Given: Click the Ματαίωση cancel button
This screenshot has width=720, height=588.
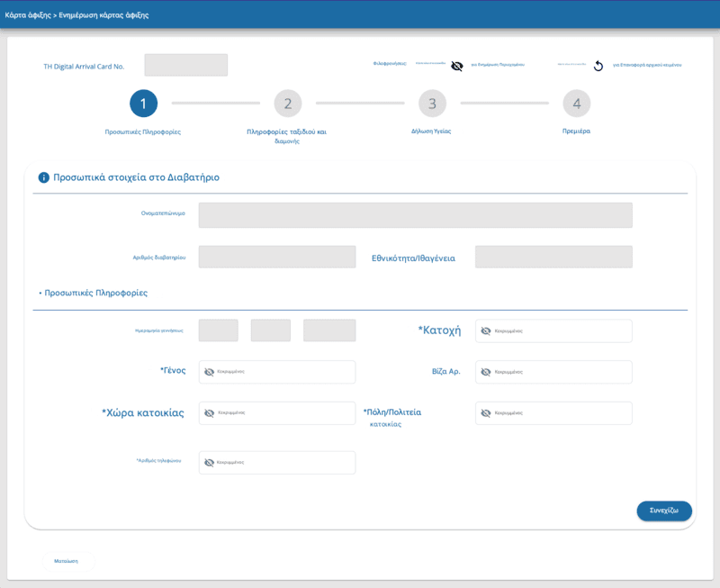Looking at the screenshot, I should point(68,561).
